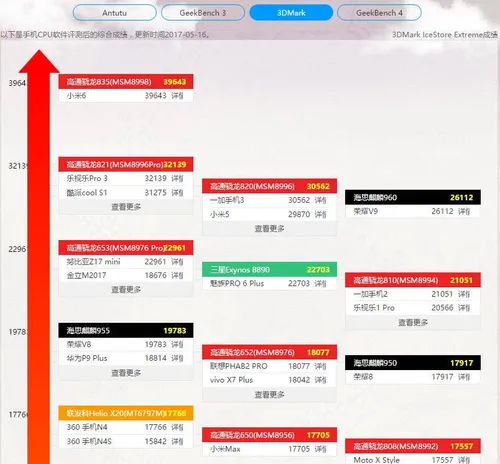
Task: Click the 骁龙653(MSM8976 Pro) header
Action: click(x=126, y=248)
